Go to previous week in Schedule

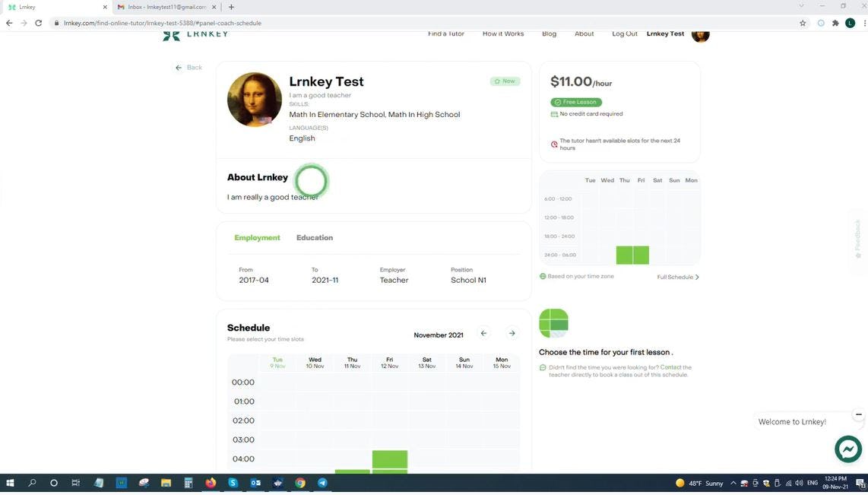484,333
